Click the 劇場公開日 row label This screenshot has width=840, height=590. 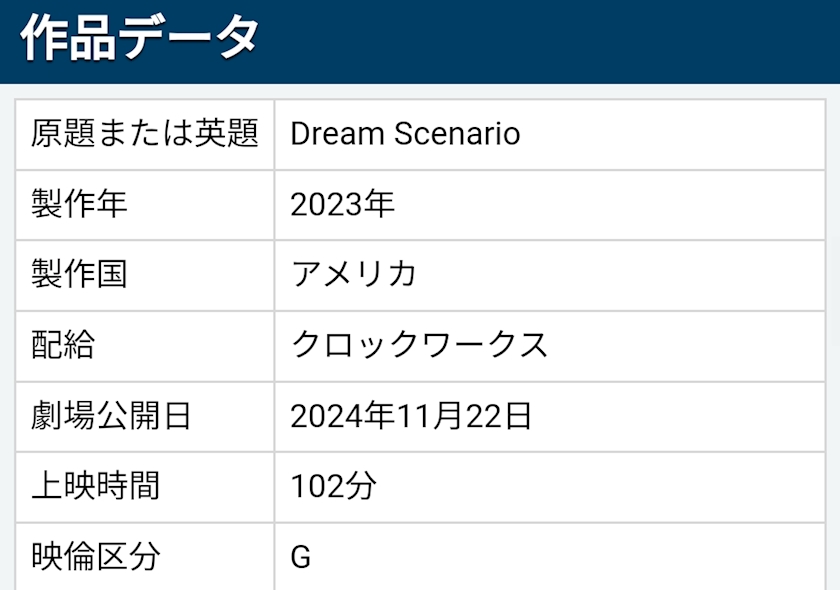tap(111, 416)
